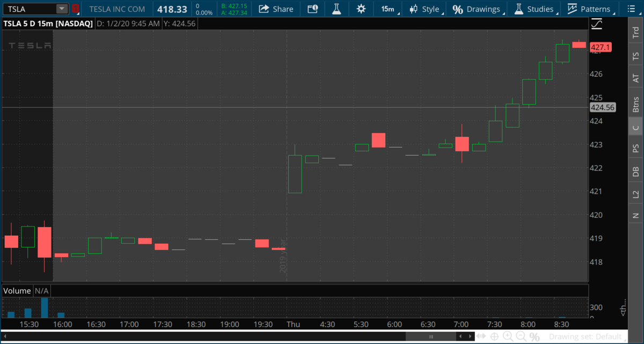
Task: Click the price scale curve icon
Action: (596, 24)
